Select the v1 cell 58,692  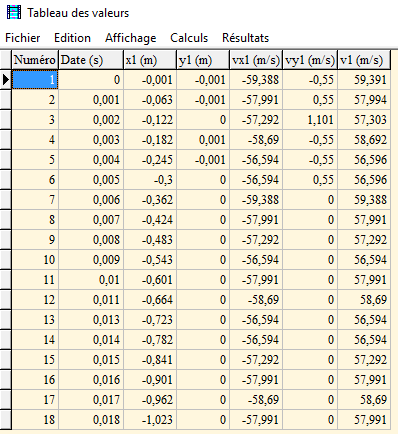(364, 140)
